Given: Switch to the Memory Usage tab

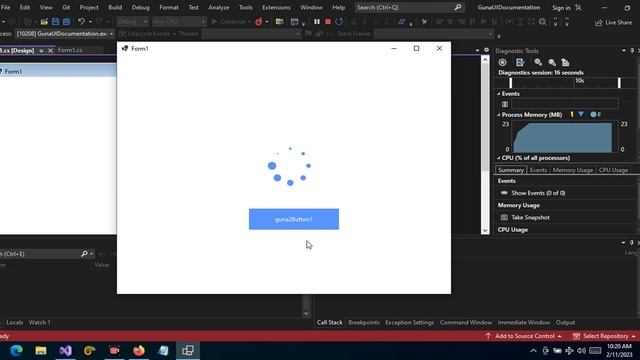Looking at the screenshot, I should (x=573, y=170).
